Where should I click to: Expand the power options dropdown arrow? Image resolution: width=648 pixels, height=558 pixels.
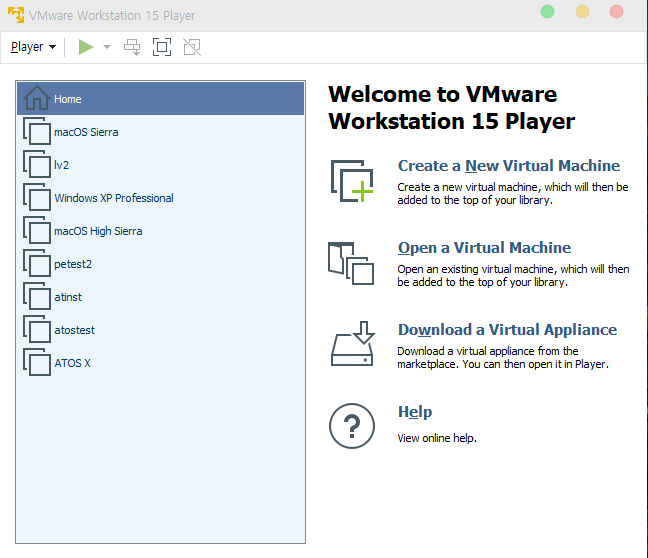[x=107, y=47]
